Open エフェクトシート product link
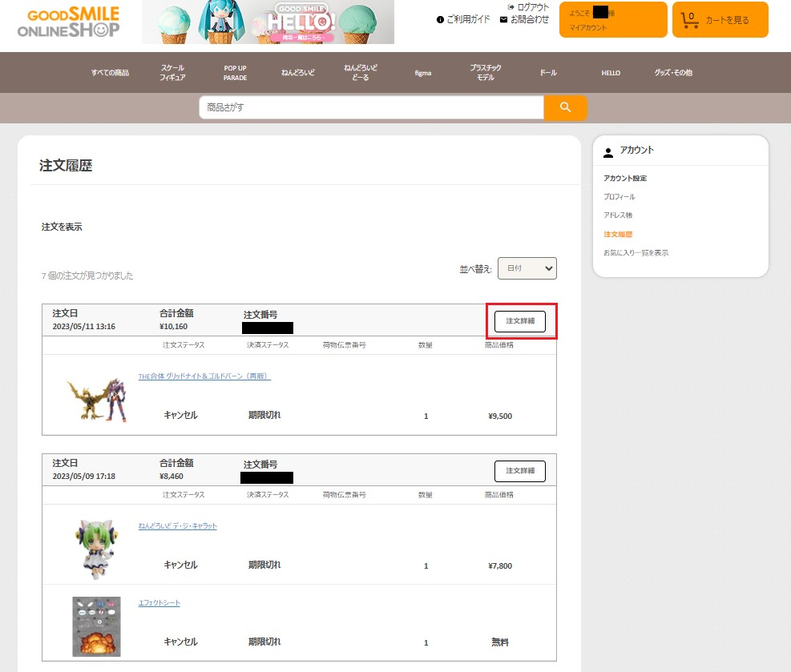Screen dimensions: 791x672 (159, 603)
